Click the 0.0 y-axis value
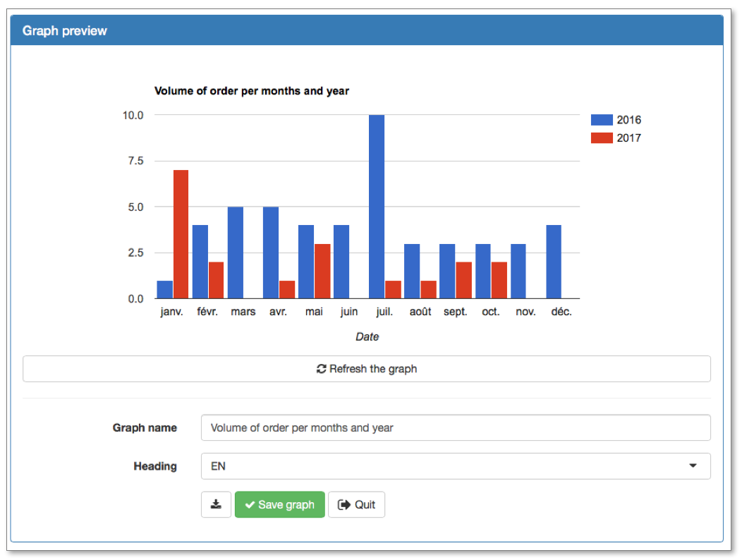The height and width of the screenshot is (560, 742). pos(135,299)
